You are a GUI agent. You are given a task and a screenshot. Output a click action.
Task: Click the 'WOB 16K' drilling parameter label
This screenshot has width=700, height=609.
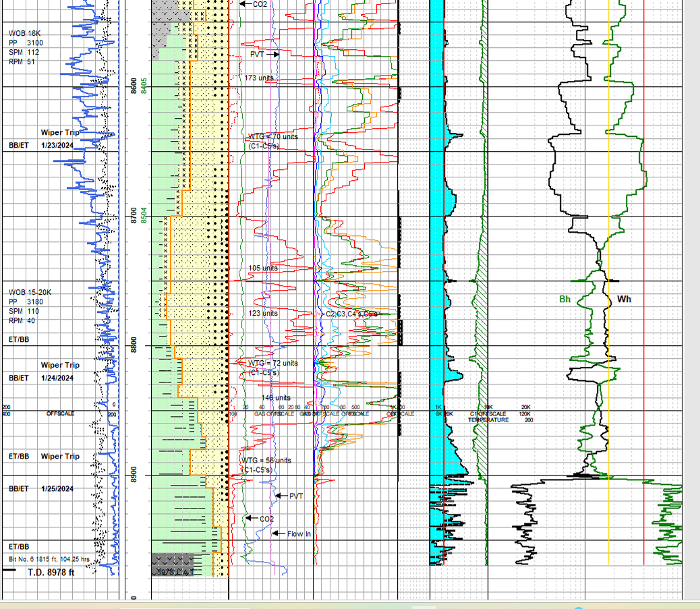[24, 34]
